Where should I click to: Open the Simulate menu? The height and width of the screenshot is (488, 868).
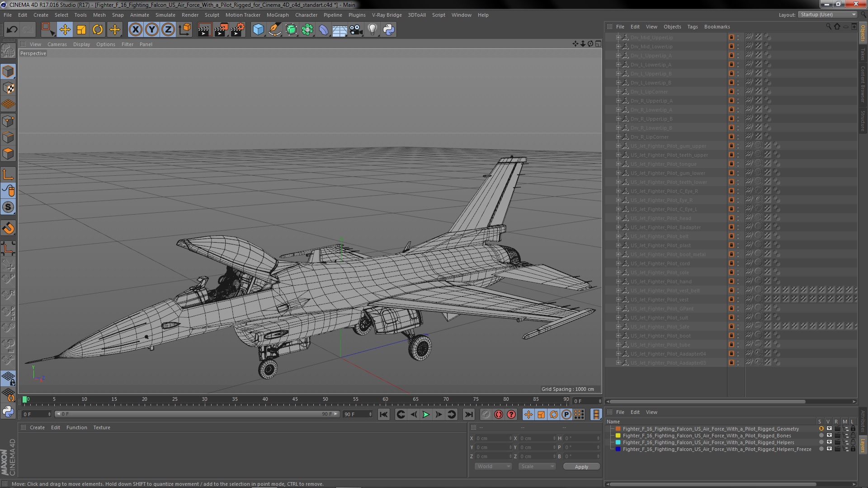tap(165, 15)
